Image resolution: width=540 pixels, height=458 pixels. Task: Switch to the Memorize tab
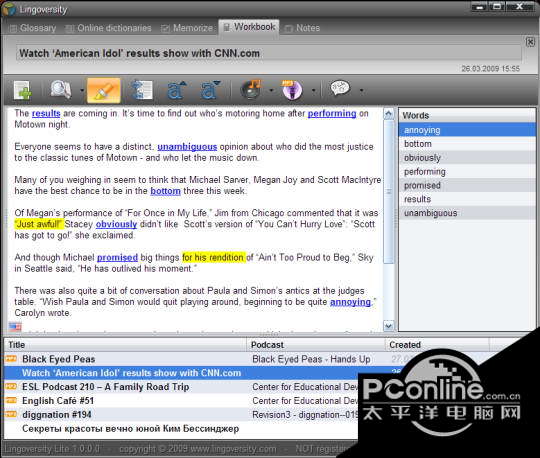(187, 28)
